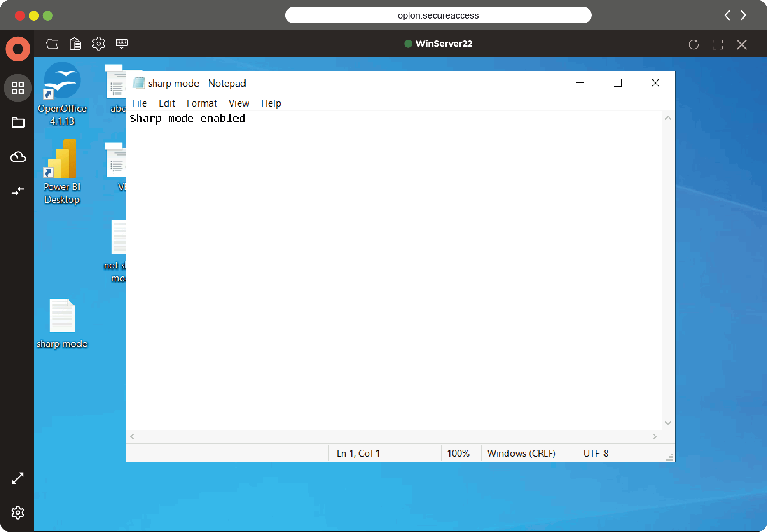
Task: Refresh the WinServer22 session
Action: pos(694,44)
